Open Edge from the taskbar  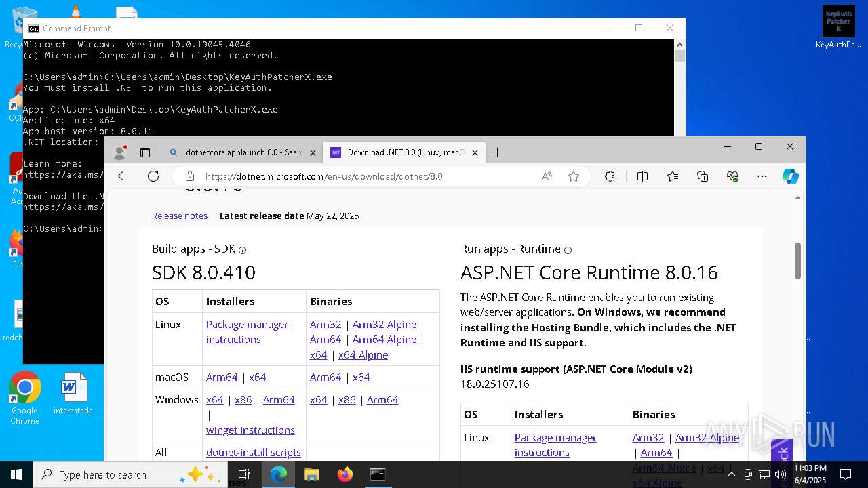(279, 474)
